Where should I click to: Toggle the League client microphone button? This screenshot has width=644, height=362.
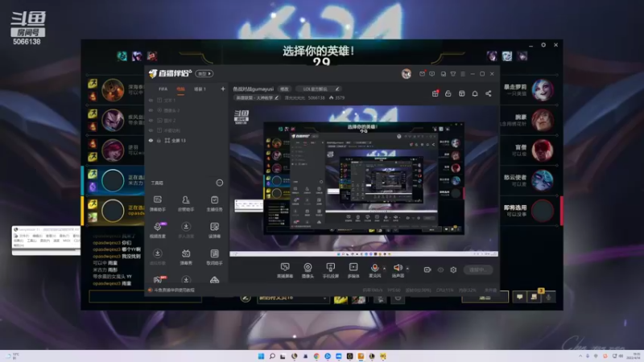[549, 297]
